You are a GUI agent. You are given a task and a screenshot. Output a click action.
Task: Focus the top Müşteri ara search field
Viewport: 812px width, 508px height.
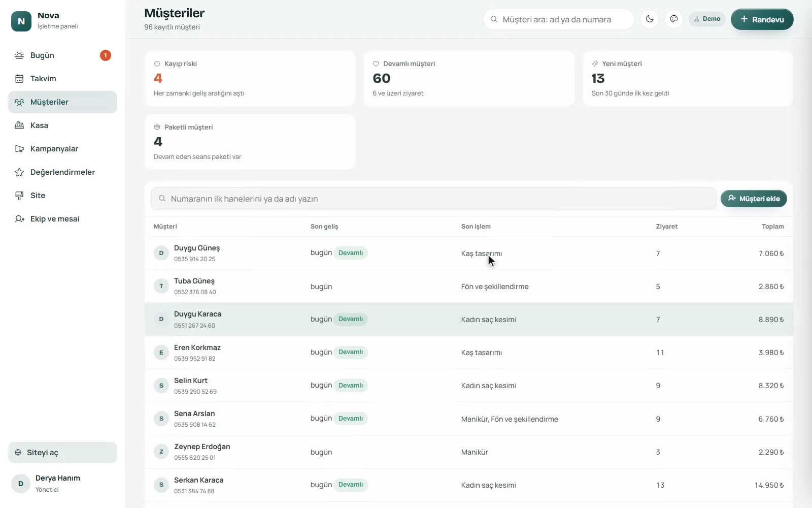click(x=558, y=19)
